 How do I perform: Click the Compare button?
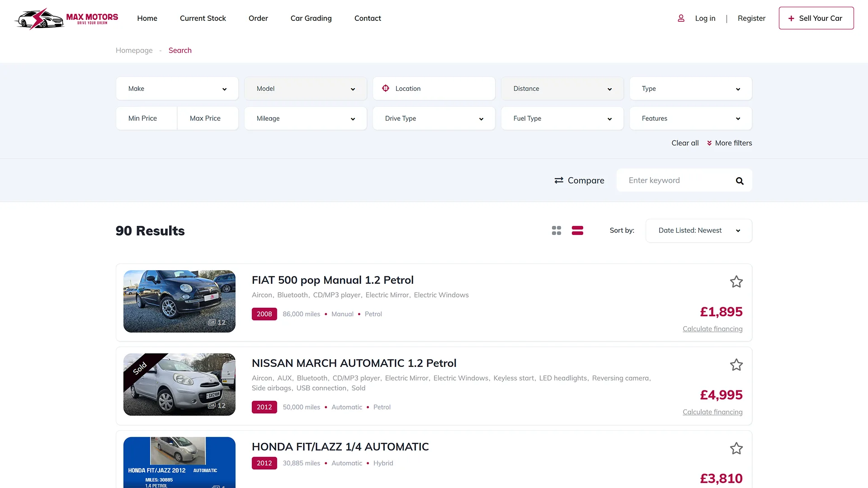[579, 180]
